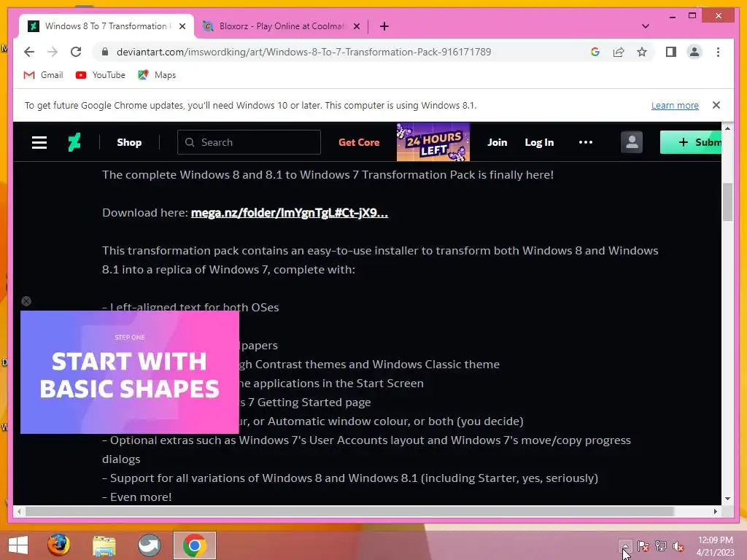
Task: Reload the current page
Action: [x=76, y=52]
